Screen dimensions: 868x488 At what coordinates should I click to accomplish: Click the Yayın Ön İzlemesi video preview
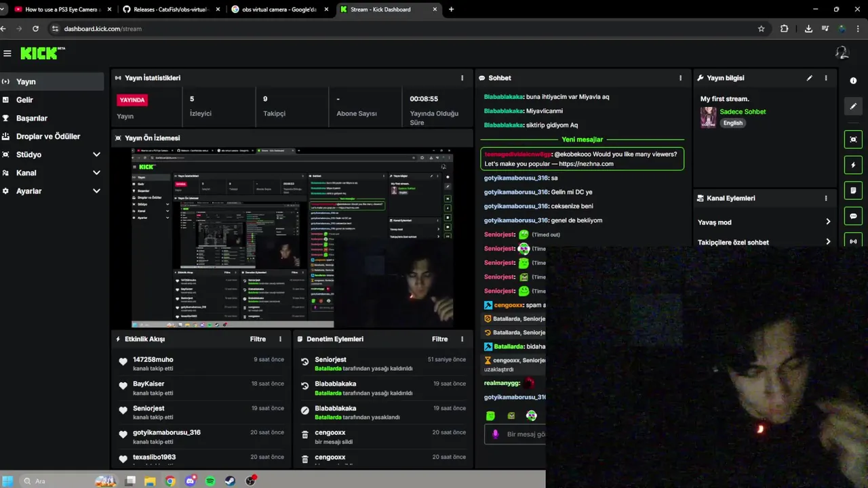coord(292,238)
